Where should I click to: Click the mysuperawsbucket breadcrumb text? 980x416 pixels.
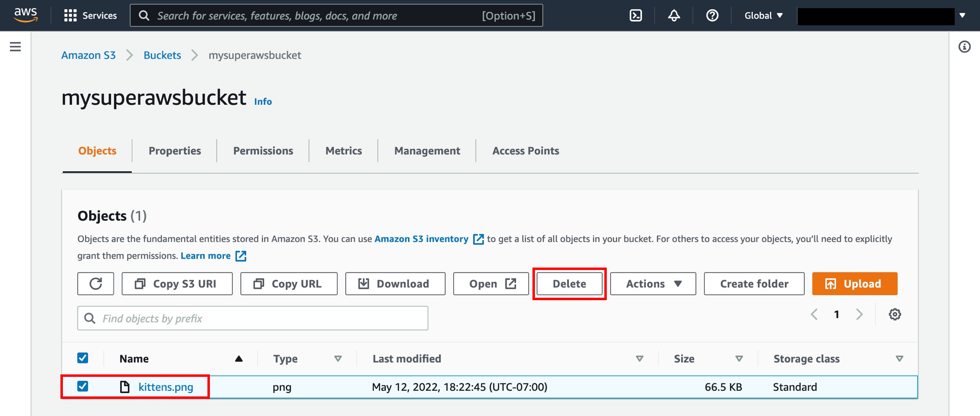point(255,55)
